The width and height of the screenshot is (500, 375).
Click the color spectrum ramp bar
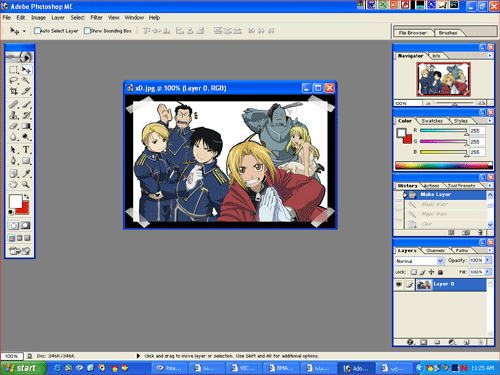pyautogui.click(x=443, y=165)
